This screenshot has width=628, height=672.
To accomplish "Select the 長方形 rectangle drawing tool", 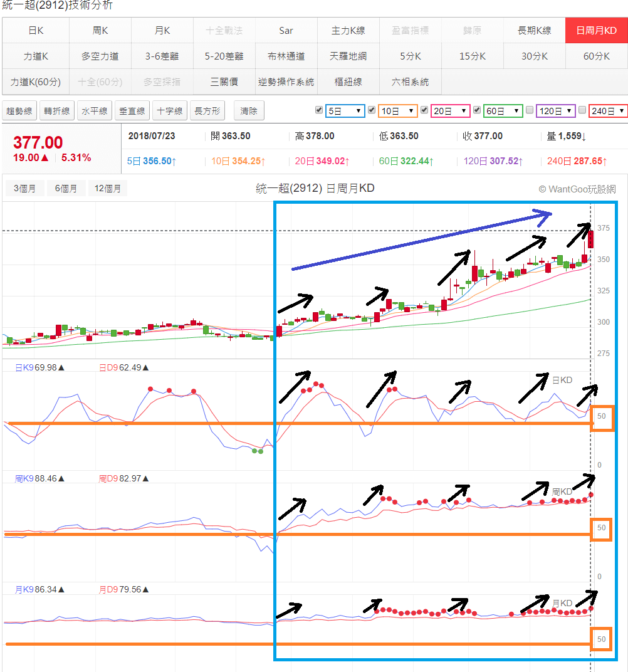I will click(x=207, y=110).
